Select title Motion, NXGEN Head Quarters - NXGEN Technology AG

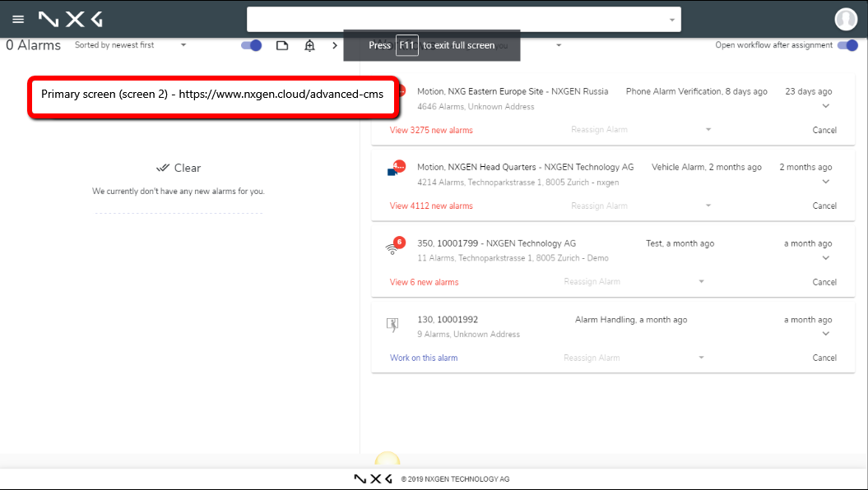(x=526, y=167)
